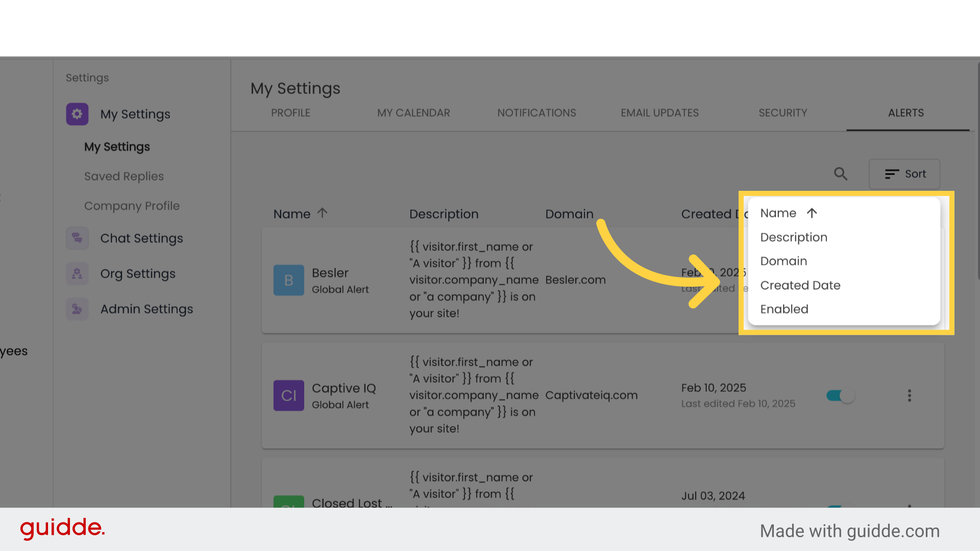Click the Chat Settings sidebar icon
The width and height of the screenshot is (980, 551).
click(77, 238)
